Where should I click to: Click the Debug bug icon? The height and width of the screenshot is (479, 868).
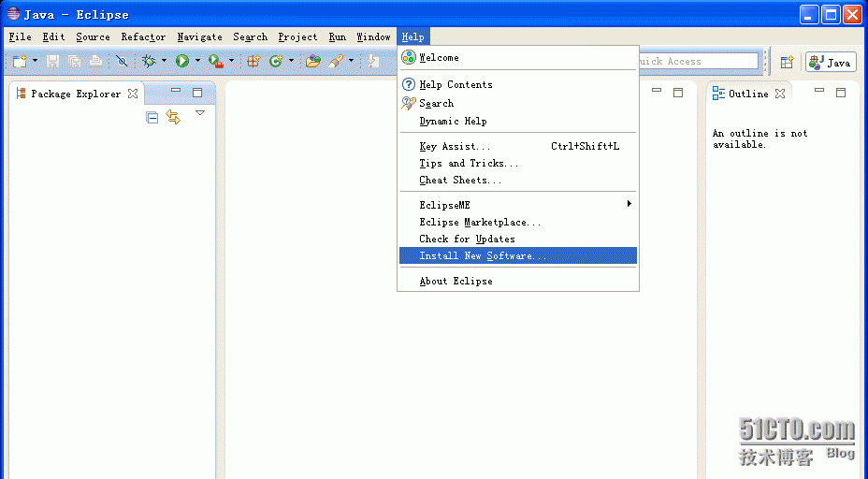[149, 61]
